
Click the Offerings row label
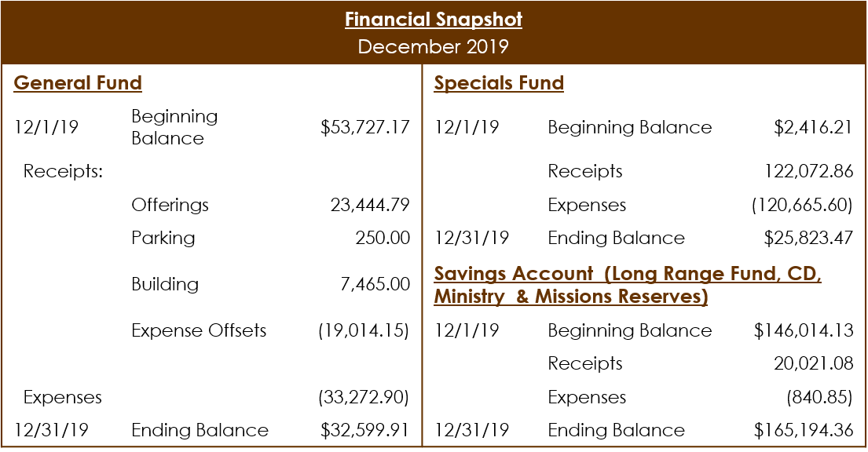tap(170, 206)
